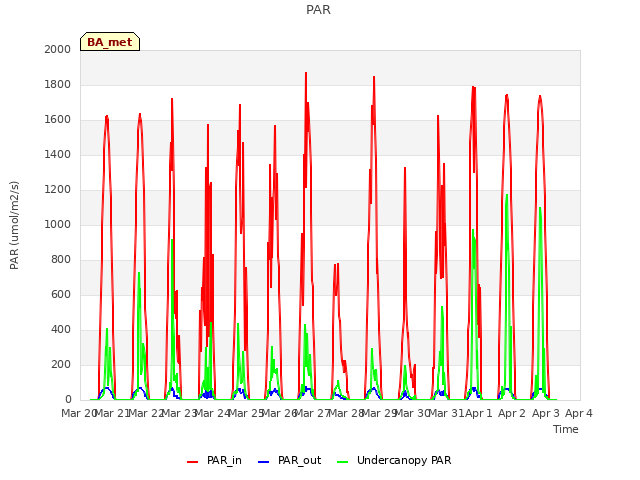640x480 pixels.
Task: Click the BA_met annotation label
Action: (x=110, y=42)
